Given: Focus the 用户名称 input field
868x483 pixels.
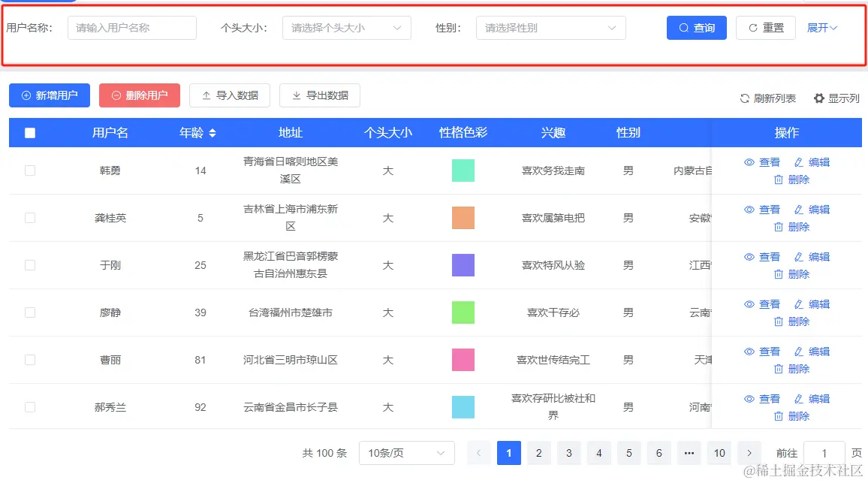Looking at the screenshot, I should click(x=131, y=28).
